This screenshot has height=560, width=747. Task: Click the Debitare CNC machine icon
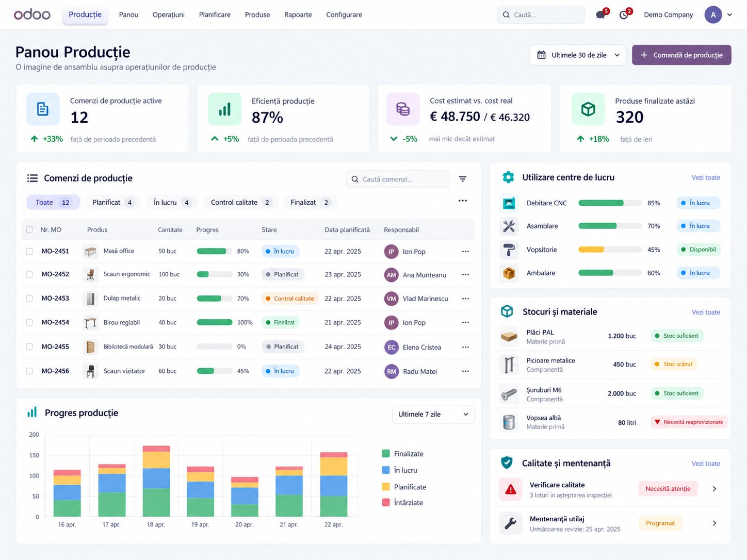[x=509, y=203]
